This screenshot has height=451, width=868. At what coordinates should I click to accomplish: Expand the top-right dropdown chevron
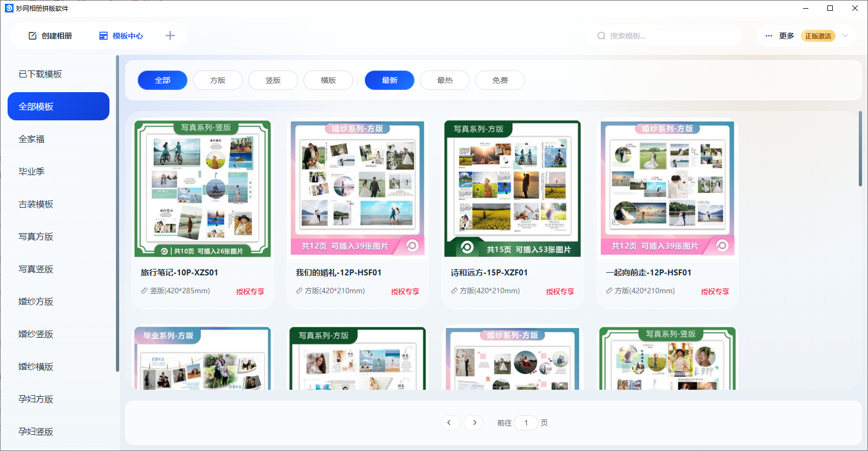(845, 36)
